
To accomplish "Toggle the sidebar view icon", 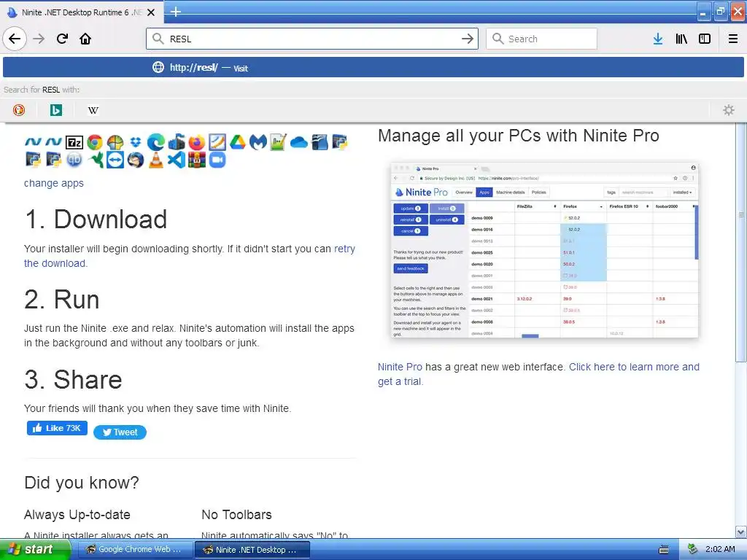I will (705, 39).
